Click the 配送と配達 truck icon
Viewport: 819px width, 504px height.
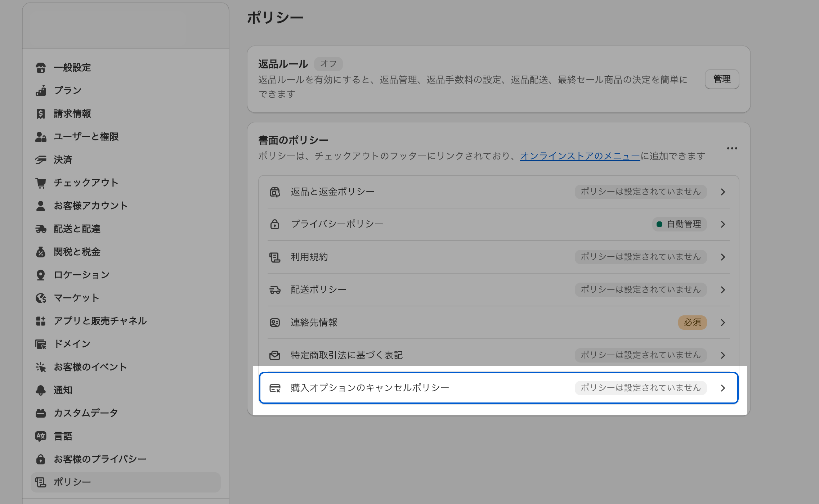[x=41, y=229]
